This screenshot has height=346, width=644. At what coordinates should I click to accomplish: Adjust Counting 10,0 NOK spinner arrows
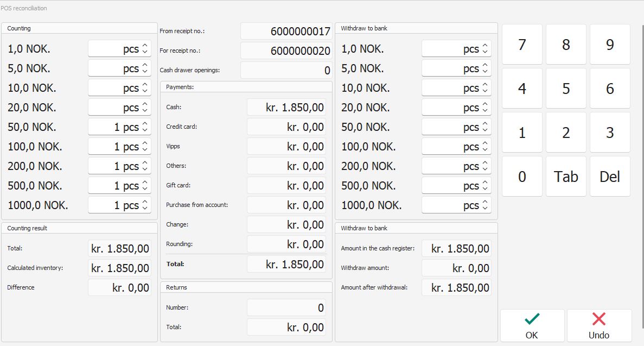[x=145, y=87]
